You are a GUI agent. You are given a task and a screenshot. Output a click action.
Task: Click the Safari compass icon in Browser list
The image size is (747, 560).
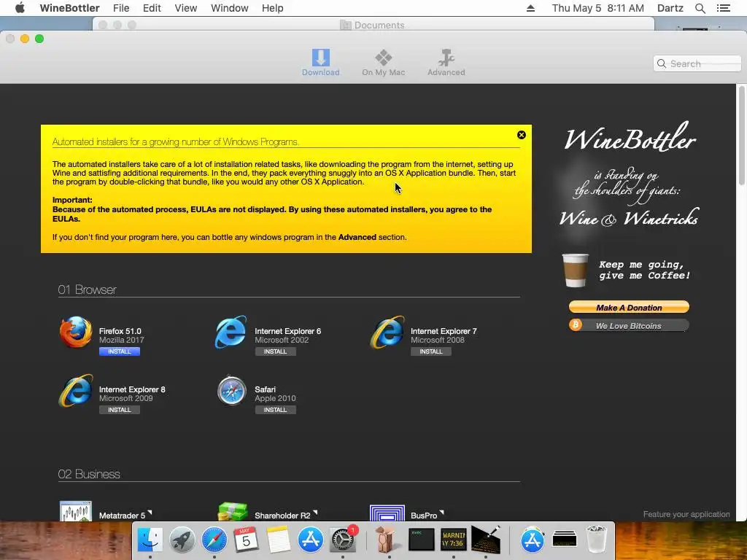pyautogui.click(x=231, y=391)
